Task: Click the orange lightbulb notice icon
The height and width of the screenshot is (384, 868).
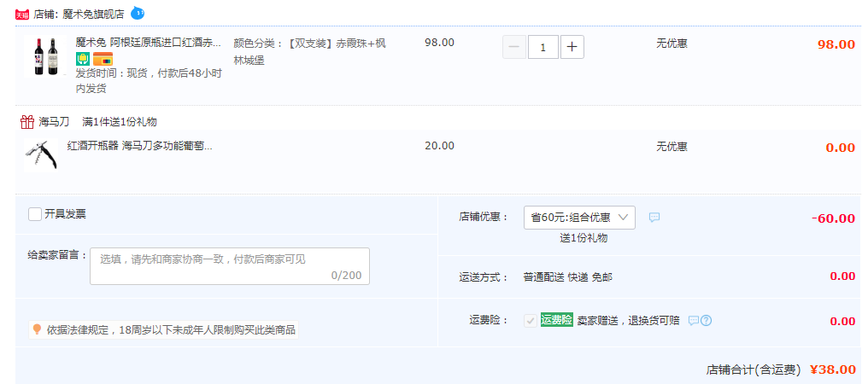Action: (x=37, y=329)
